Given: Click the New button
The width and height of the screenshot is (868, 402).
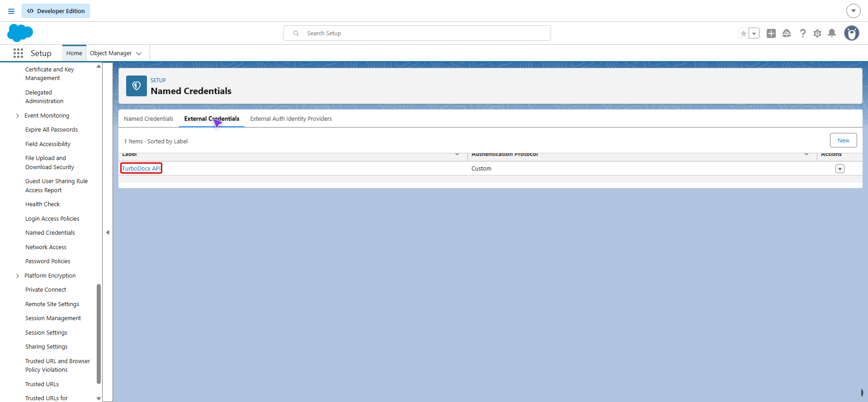Looking at the screenshot, I should (x=844, y=141).
